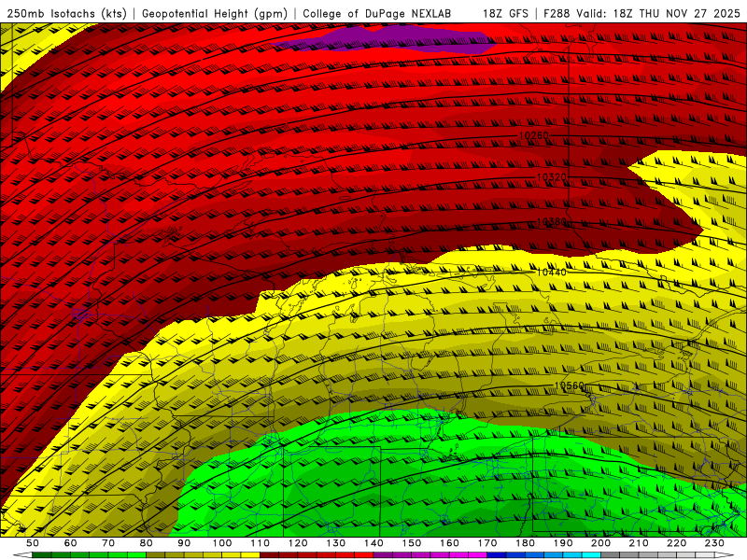Click the 110 value on the color scale
The height and width of the screenshot is (560, 747).
click(x=261, y=543)
